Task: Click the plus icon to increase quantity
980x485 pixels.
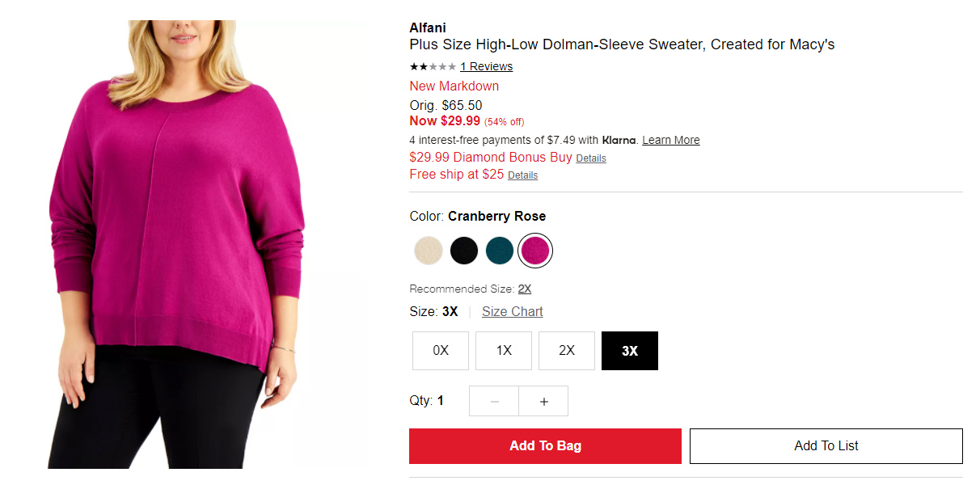Action: pyautogui.click(x=543, y=401)
